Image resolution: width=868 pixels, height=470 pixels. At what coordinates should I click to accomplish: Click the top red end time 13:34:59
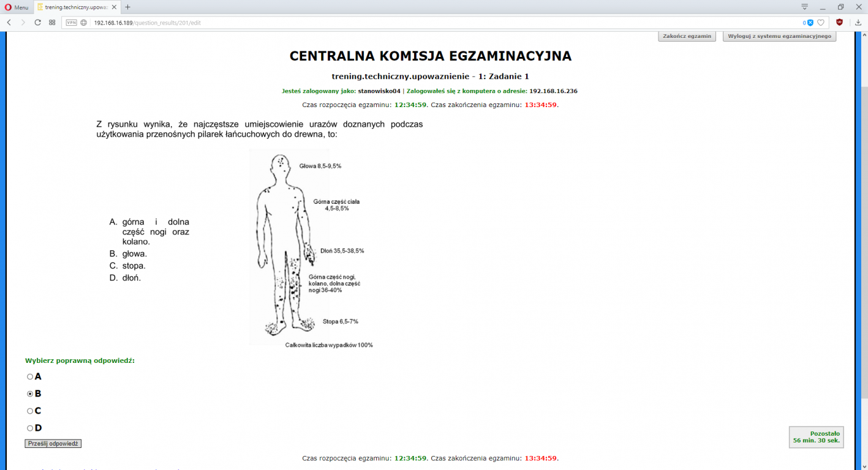pyautogui.click(x=540, y=105)
